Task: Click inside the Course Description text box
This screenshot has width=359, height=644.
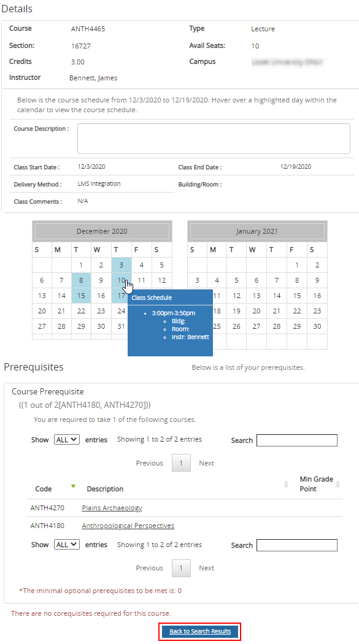Action: [x=214, y=139]
